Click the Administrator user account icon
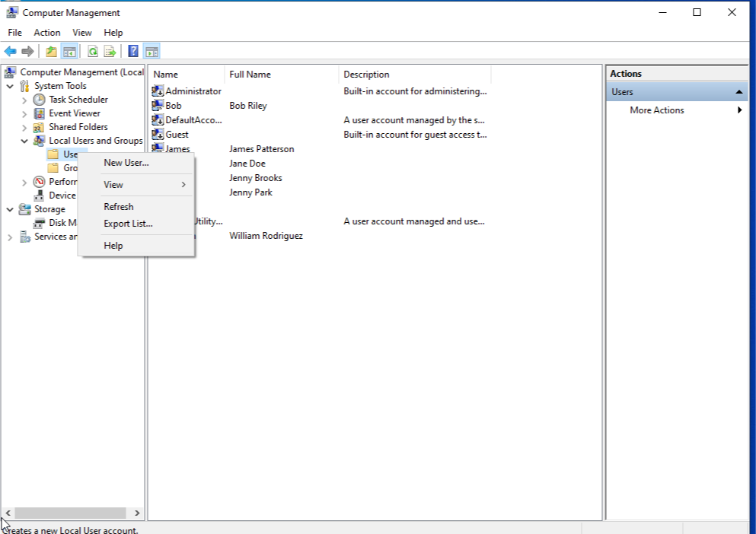The width and height of the screenshot is (756, 534). (158, 91)
